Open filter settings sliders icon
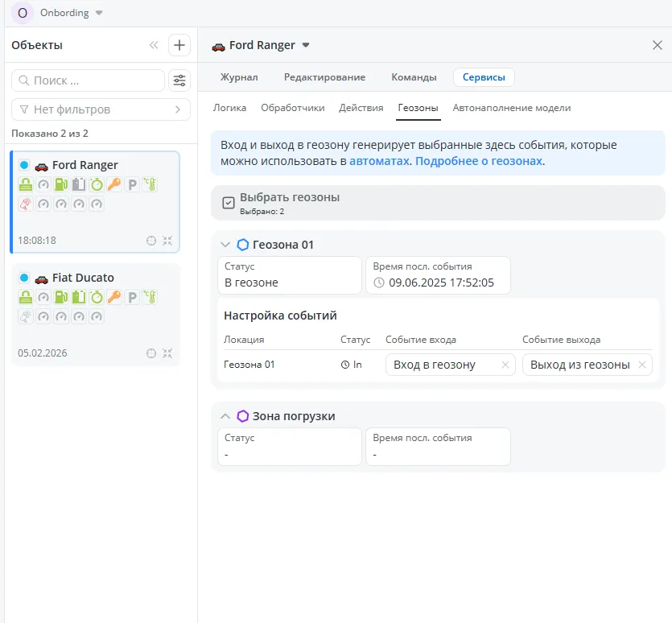Image resolution: width=672 pixels, height=623 pixels. (x=179, y=80)
